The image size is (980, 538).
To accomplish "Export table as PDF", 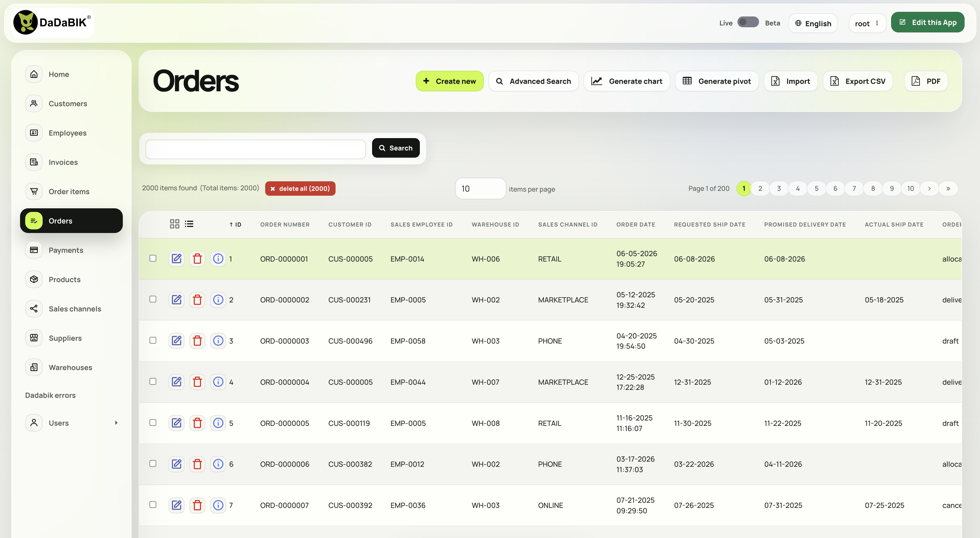I will (926, 81).
